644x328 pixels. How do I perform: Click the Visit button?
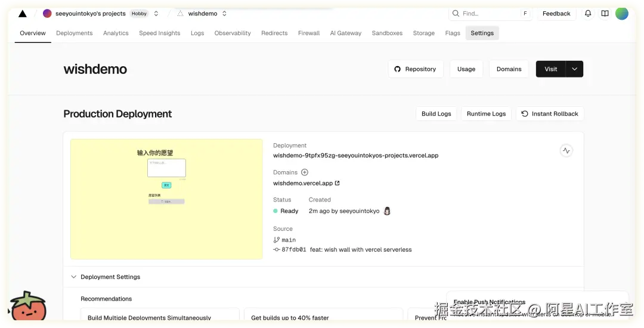[x=551, y=69]
